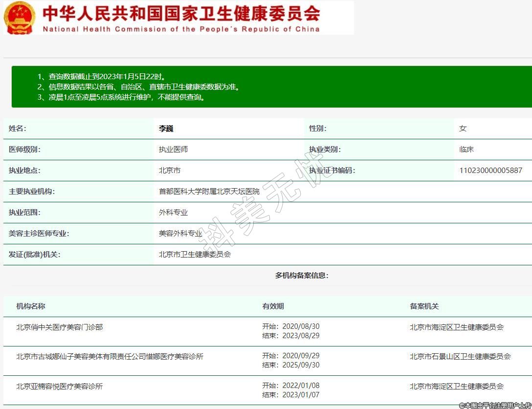
Task: Click the 备案机关 column header
Action: pyautogui.click(x=424, y=306)
